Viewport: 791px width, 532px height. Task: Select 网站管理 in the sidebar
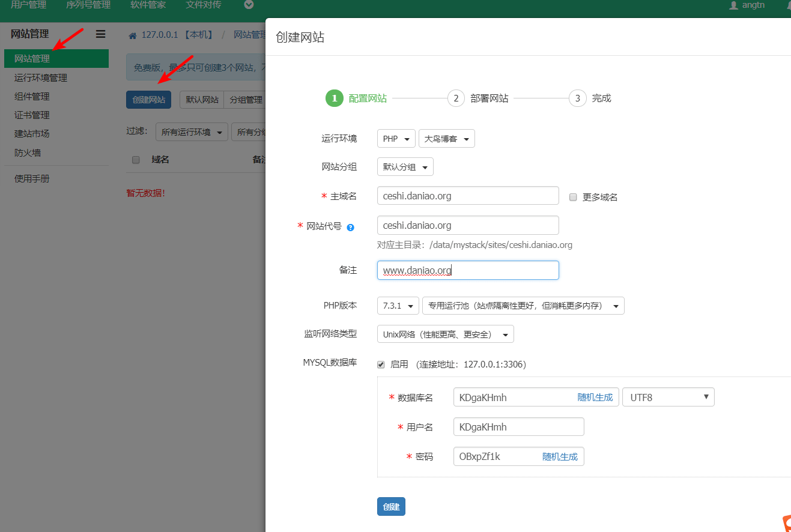point(56,59)
